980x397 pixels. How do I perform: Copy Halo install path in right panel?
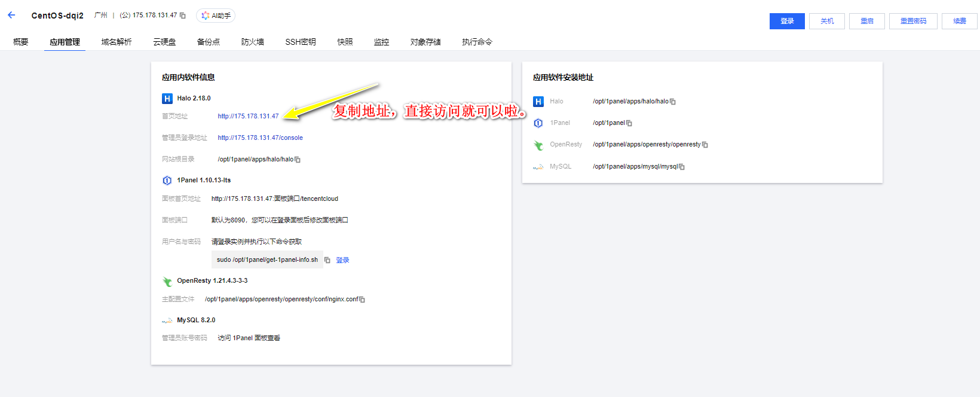tap(673, 102)
